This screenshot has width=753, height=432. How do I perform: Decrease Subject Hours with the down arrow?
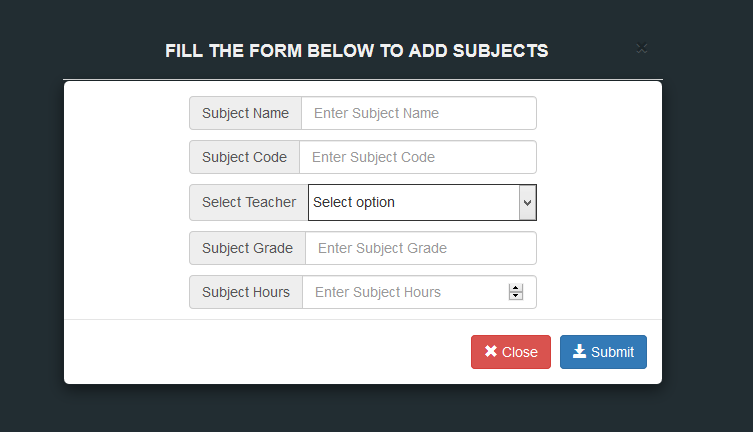pos(516,296)
